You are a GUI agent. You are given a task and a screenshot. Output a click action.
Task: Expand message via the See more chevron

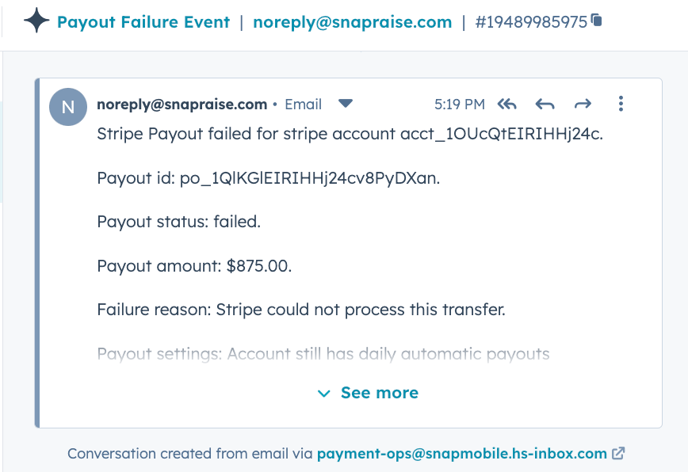pyautogui.click(x=324, y=393)
